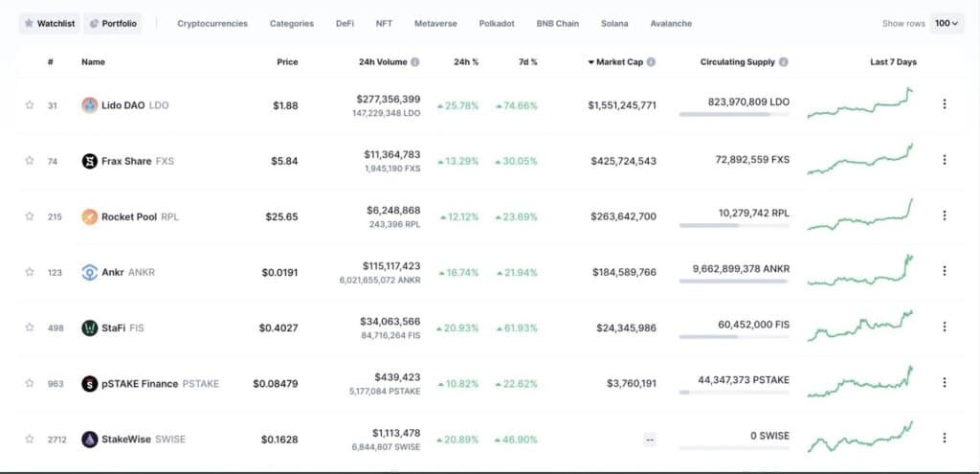Click the Lido DAO coin logo
Image resolution: width=980 pixels, height=474 pixels.
pyautogui.click(x=90, y=105)
